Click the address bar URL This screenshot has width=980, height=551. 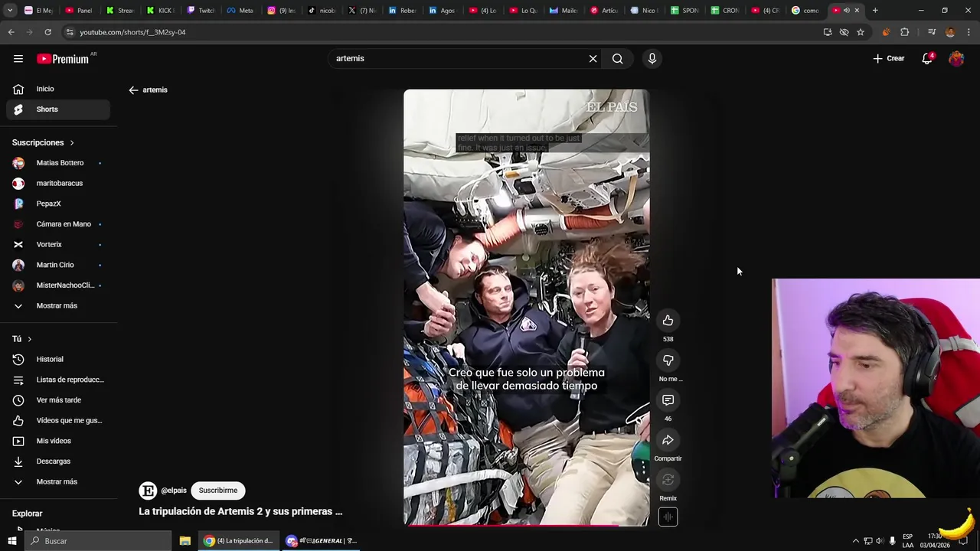tap(132, 32)
